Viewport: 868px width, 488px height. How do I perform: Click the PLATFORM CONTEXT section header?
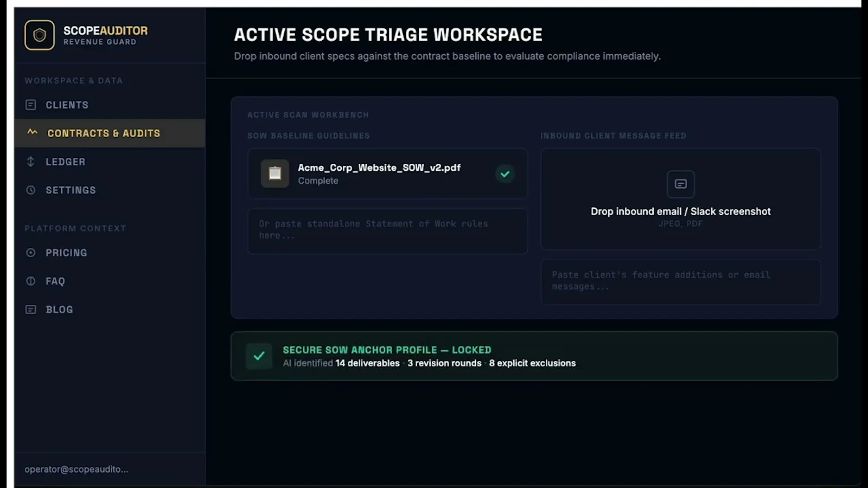point(75,228)
